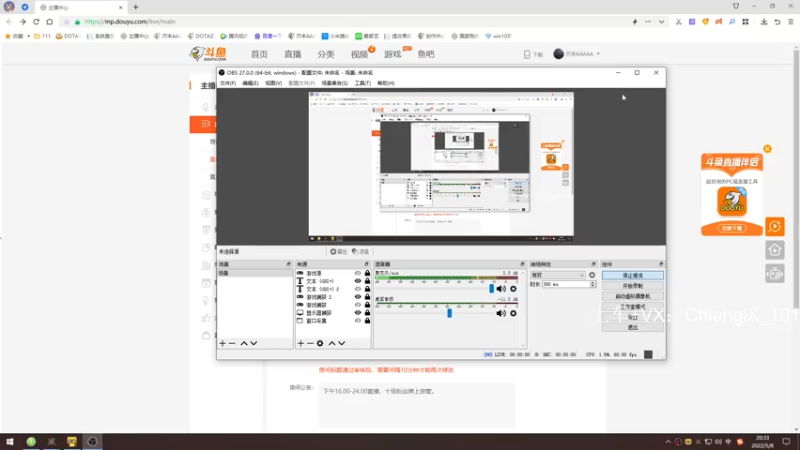Adjust first mixer channel volume slider
The width and height of the screenshot is (800, 450).
(491, 289)
